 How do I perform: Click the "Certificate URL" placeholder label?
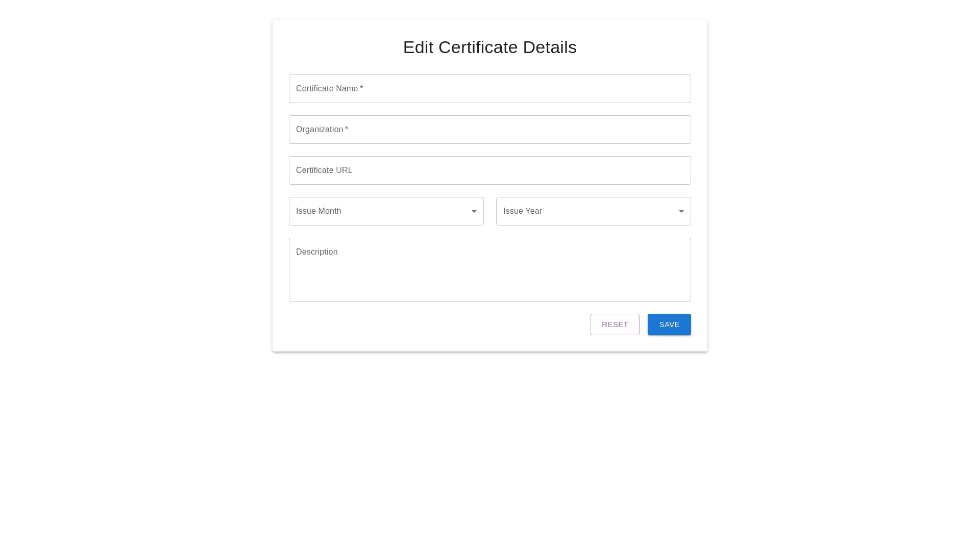(x=324, y=170)
